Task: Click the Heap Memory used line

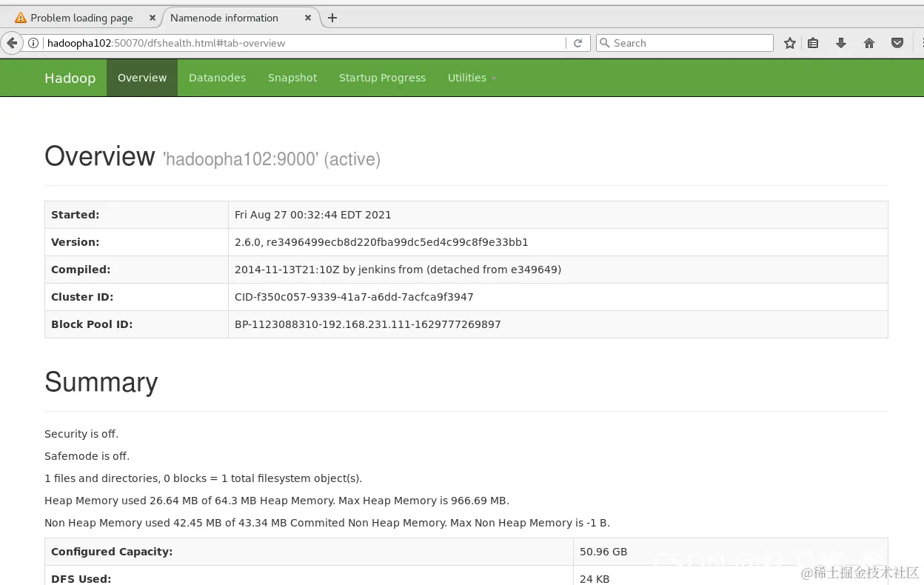Action: [277, 501]
